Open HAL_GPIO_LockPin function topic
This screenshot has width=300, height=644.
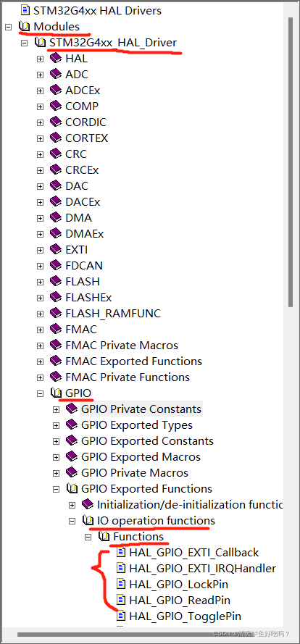178,585
